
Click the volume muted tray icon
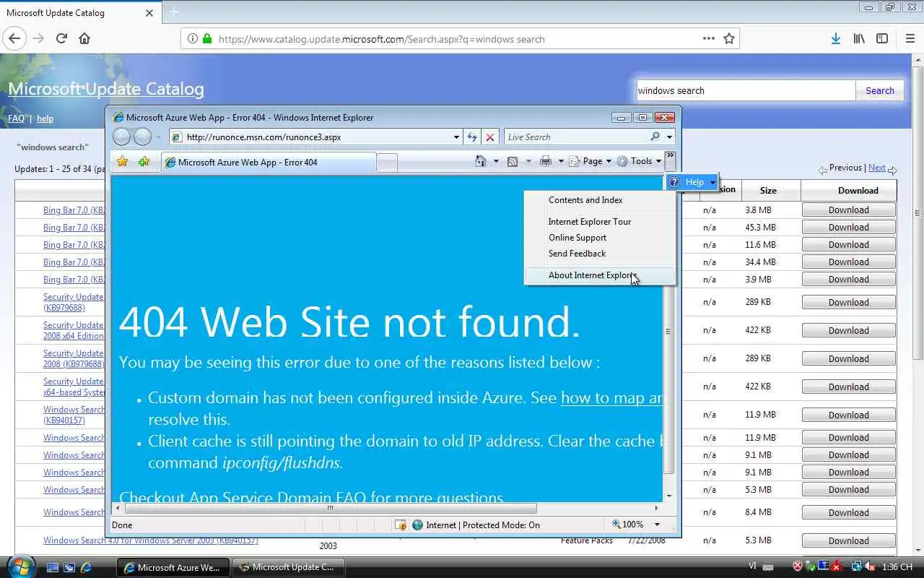[x=871, y=567]
